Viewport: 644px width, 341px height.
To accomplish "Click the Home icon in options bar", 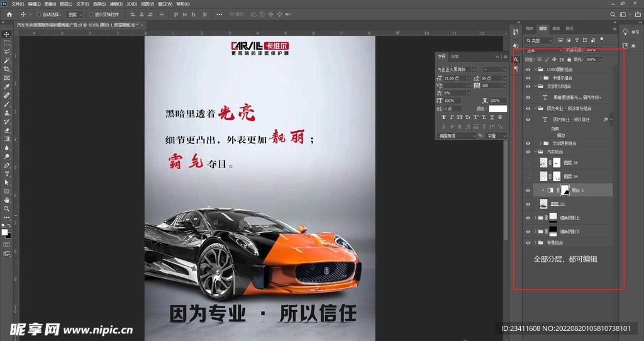I will pos(9,14).
